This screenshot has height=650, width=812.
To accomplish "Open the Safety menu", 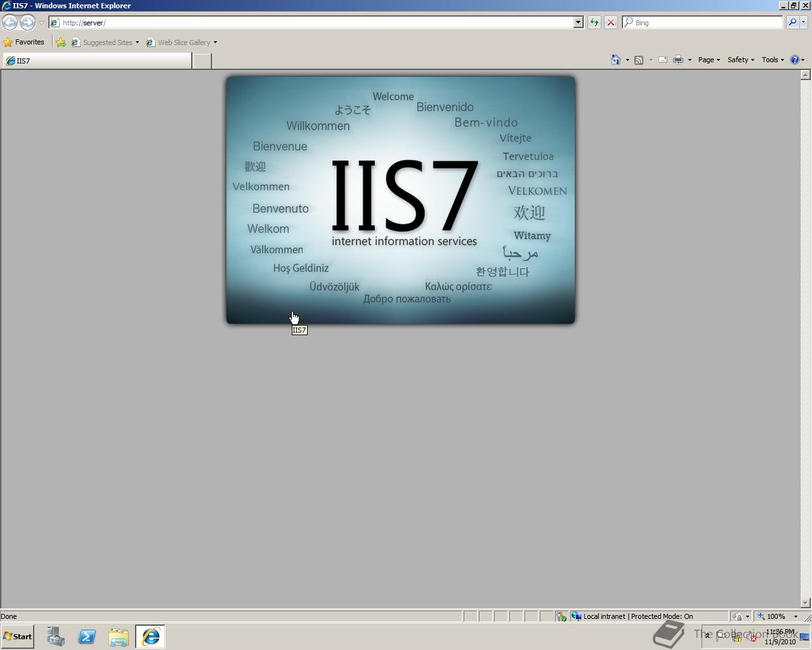I will [740, 60].
